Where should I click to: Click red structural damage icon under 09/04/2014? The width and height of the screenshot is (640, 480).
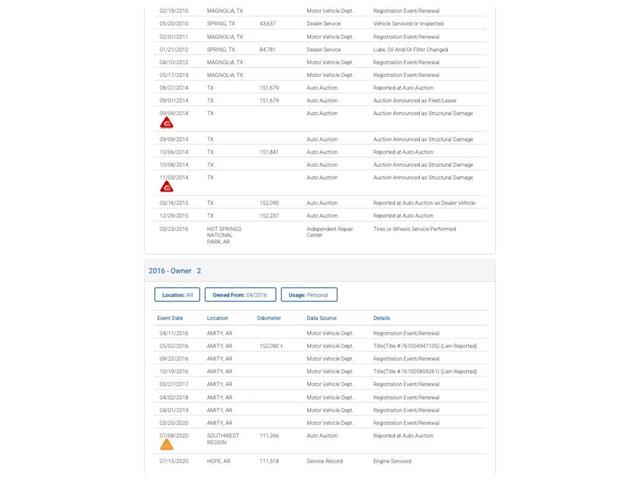click(167, 123)
